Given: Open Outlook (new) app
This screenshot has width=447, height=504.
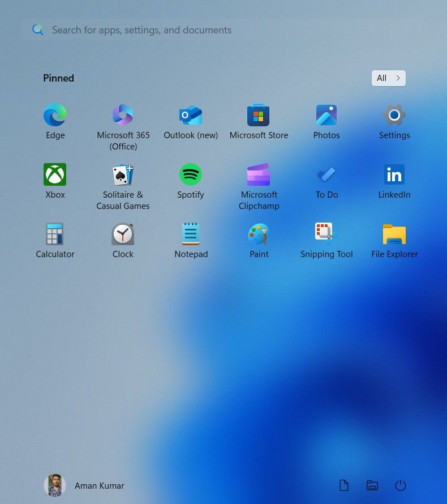Looking at the screenshot, I should pos(191,115).
